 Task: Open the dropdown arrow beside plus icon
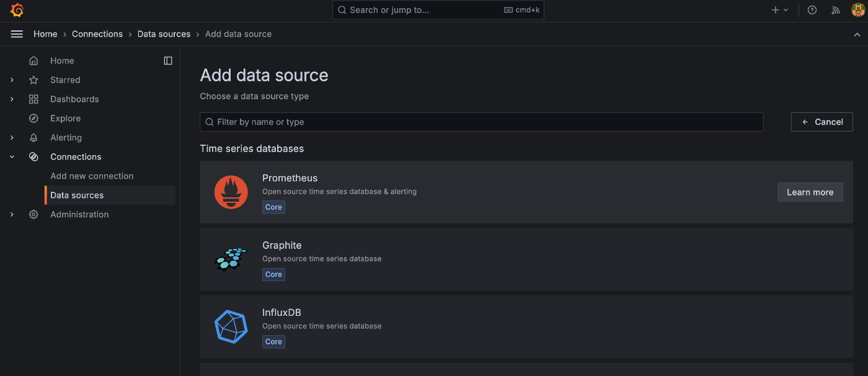point(786,10)
